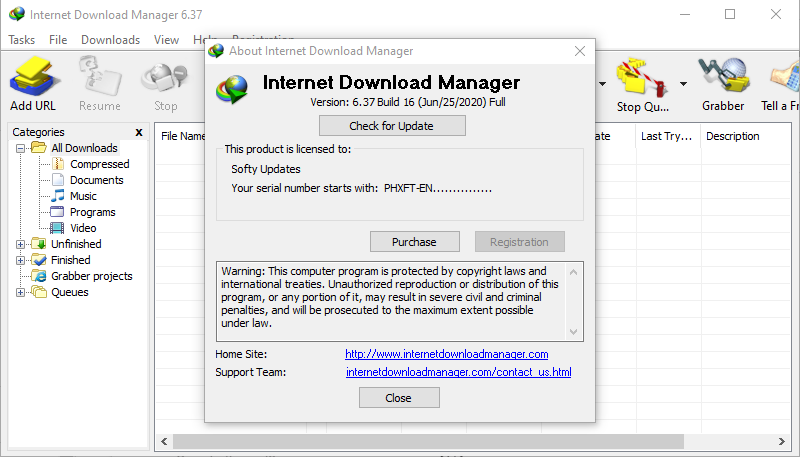Click the Resume toolbar icon
Screen dimensions: 800x457
99,77
